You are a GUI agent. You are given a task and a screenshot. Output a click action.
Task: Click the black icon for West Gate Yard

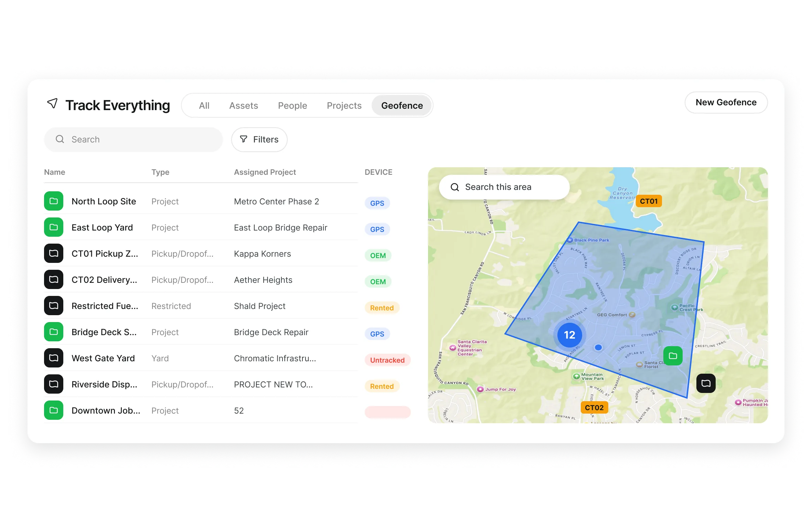pos(54,358)
